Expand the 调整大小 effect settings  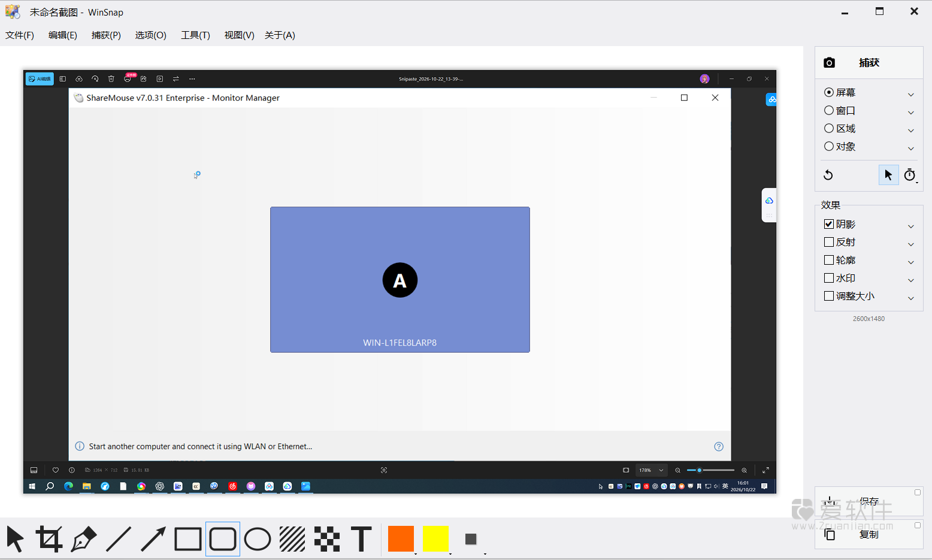pyautogui.click(x=911, y=298)
